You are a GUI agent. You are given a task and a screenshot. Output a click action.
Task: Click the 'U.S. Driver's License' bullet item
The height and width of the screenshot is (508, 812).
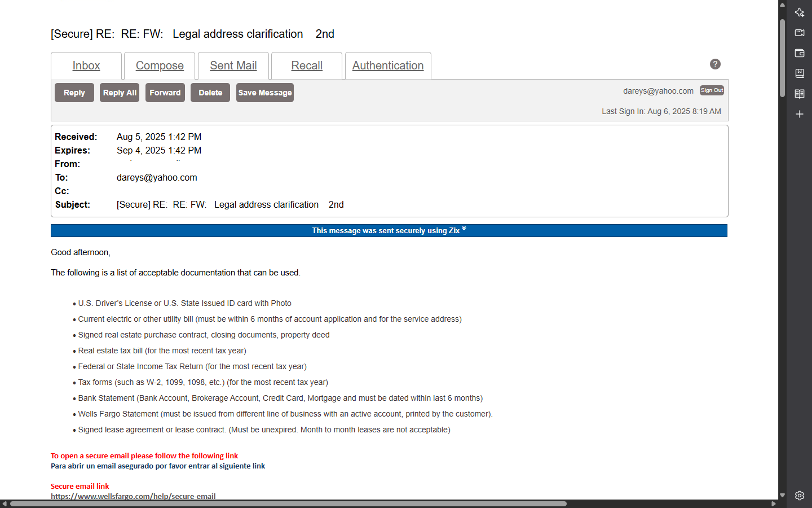pos(184,303)
